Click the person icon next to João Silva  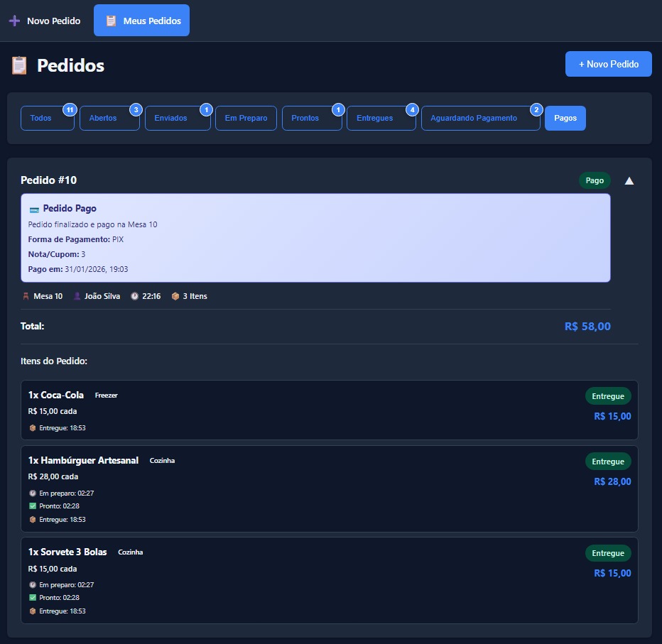(x=77, y=296)
